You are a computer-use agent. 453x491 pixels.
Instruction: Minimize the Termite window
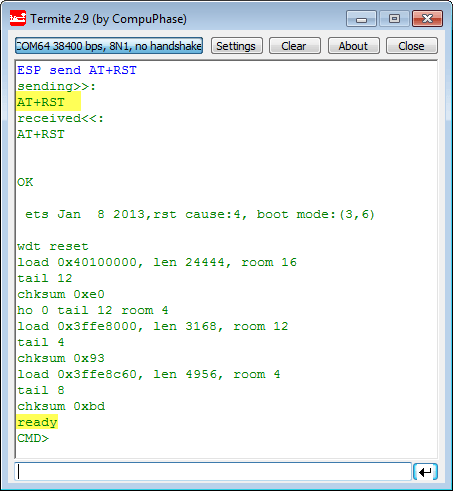(x=361, y=19)
